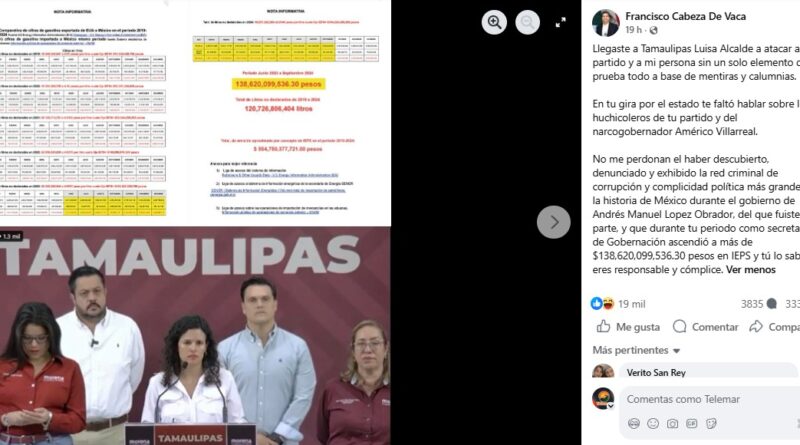Image resolution: width=800 pixels, height=445 pixels.
Task: Insert an emoji in comment
Action: pos(653,424)
